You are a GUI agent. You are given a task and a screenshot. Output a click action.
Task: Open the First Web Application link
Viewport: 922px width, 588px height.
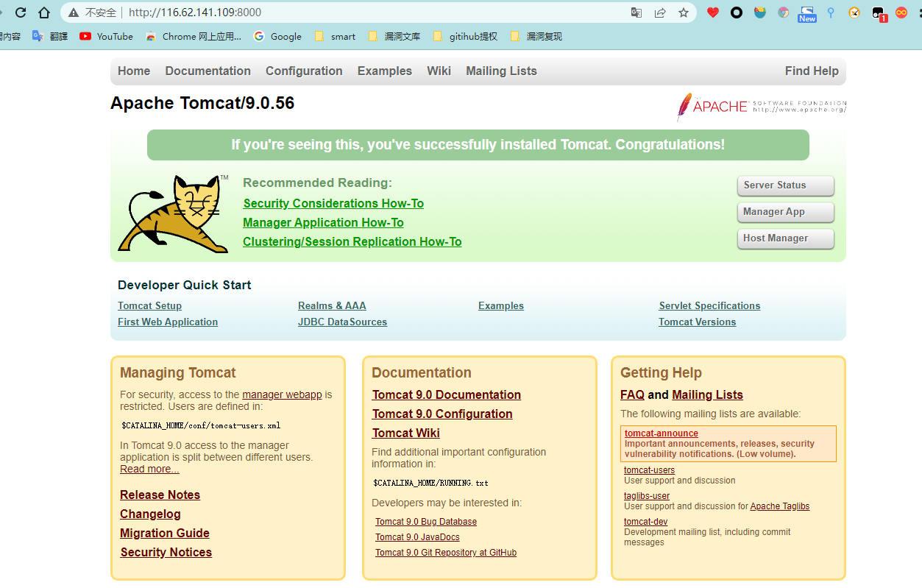168,322
